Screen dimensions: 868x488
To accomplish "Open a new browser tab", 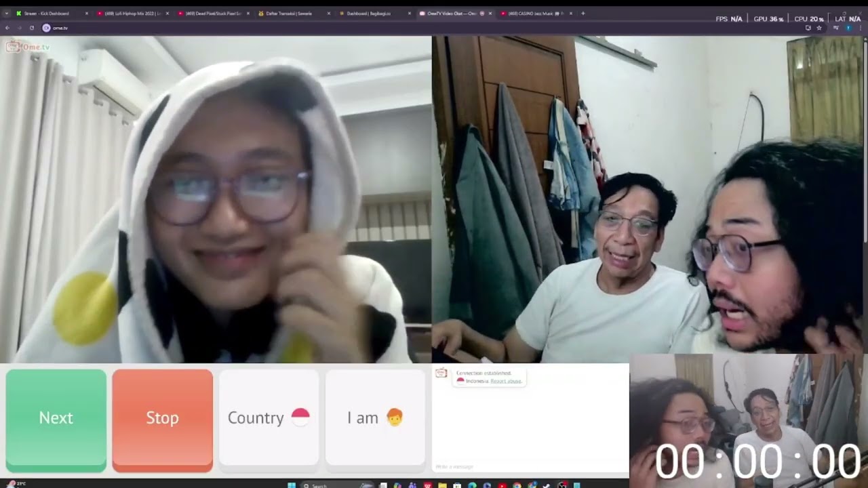I will [x=583, y=14].
